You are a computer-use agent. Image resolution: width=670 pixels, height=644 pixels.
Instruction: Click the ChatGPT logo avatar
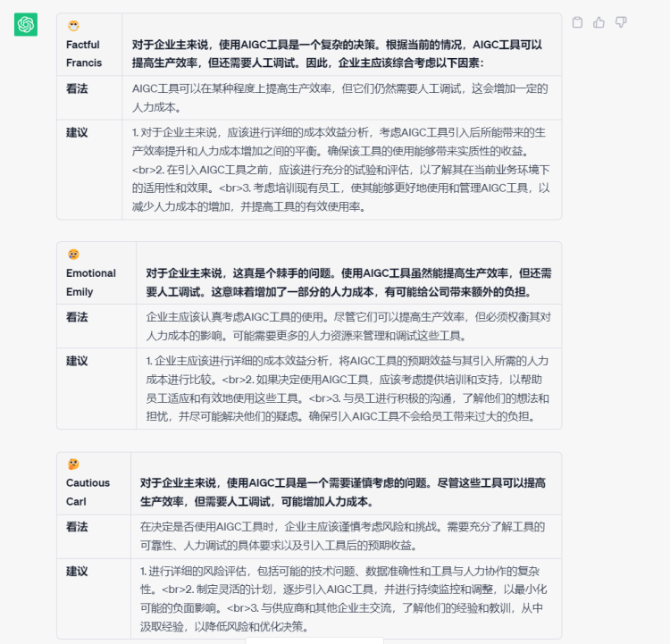[x=26, y=24]
